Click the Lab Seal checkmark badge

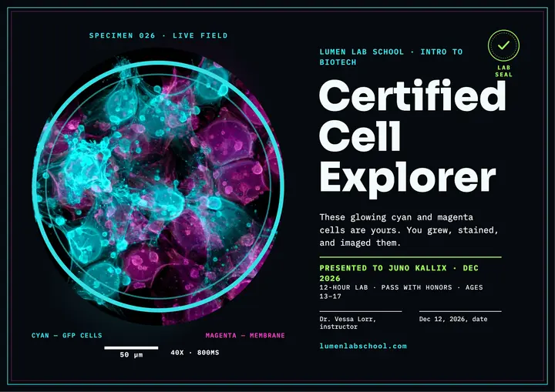pyautogui.click(x=503, y=45)
